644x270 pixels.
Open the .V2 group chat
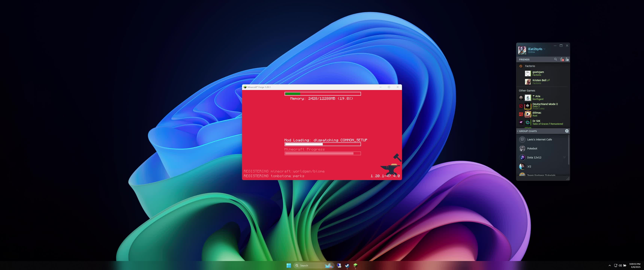(x=529, y=166)
